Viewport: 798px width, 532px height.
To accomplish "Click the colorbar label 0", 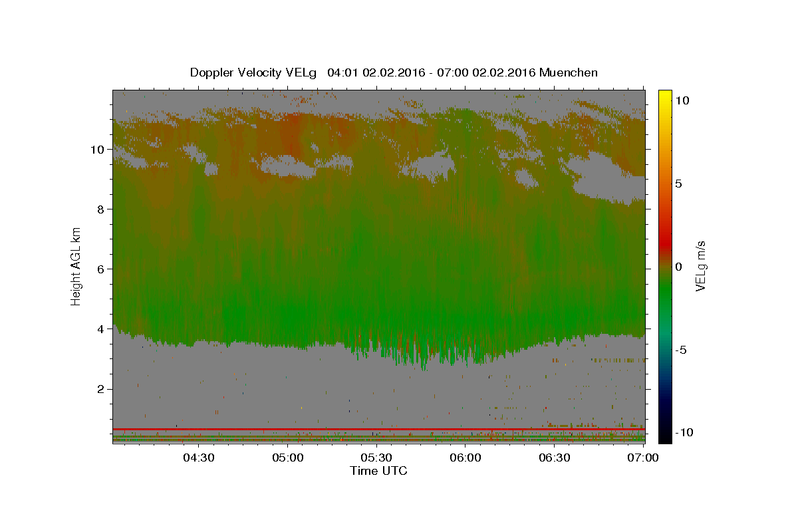I will (x=678, y=267).
